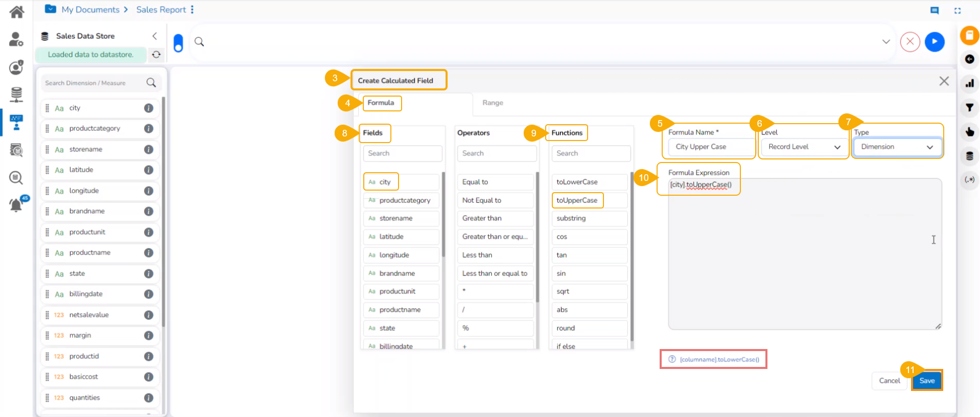This screenshot has width=980, height=417.
Task: Close the Create Calculated Field dialog
Action: (944, 81)
